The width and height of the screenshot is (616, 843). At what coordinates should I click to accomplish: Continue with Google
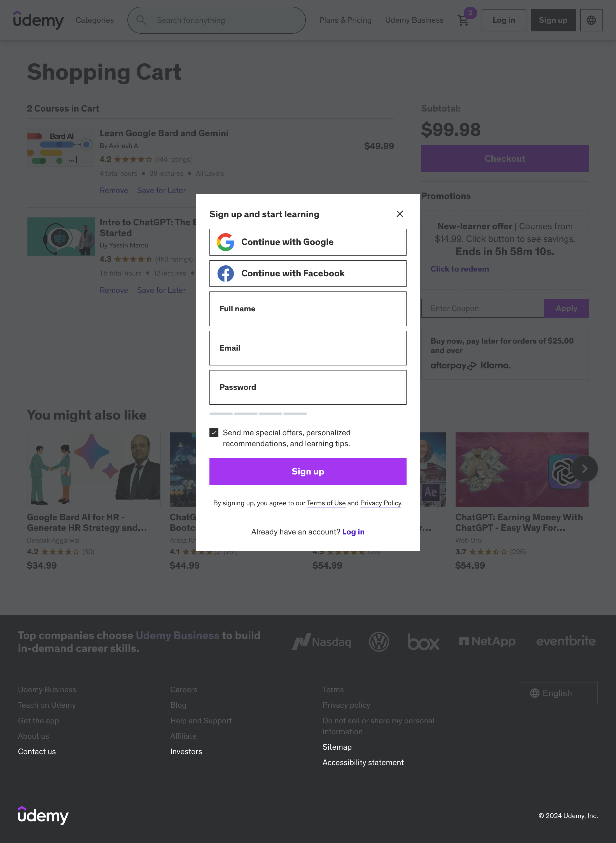click(x=307, y=242)
